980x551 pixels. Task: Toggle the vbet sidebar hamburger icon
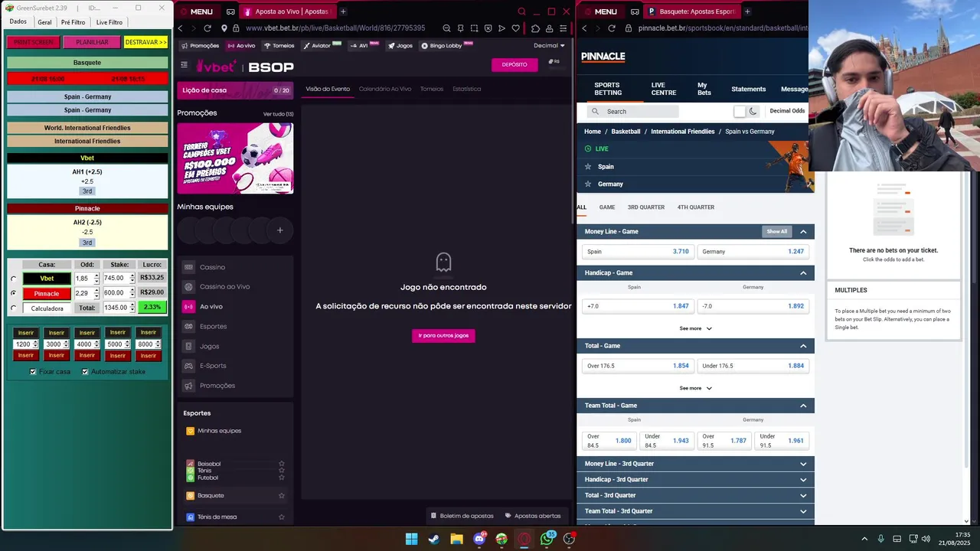pos(184,65)
